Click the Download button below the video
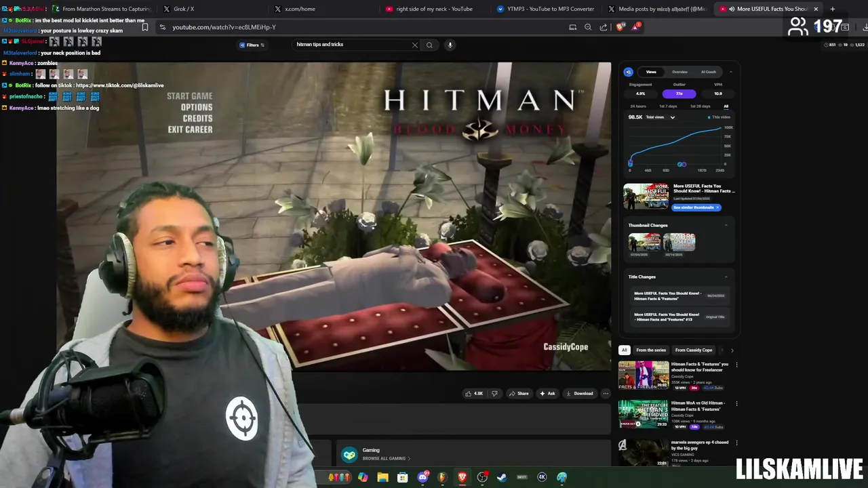The height and width of the screenshot is (488, 868). (579, 393)
